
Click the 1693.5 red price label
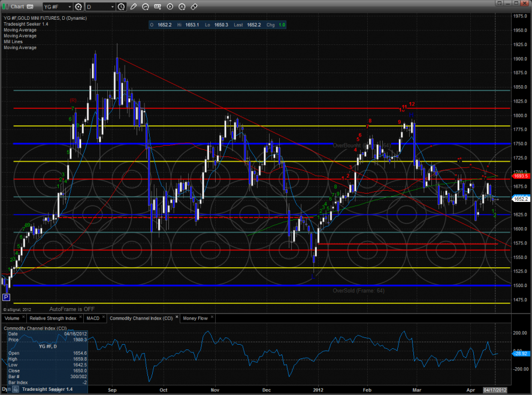pyautogui.click(x=519, y=176)
